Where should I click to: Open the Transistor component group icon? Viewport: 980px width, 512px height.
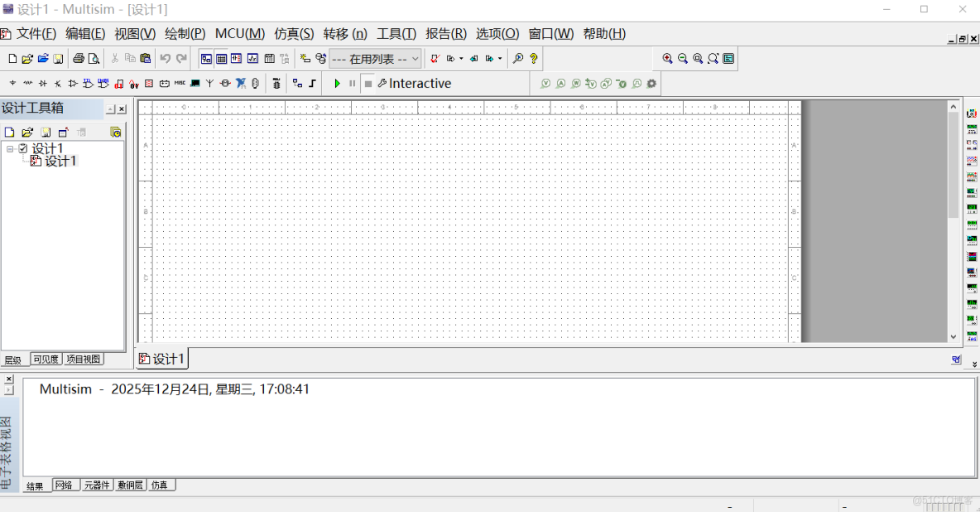[x=57, y=83]
